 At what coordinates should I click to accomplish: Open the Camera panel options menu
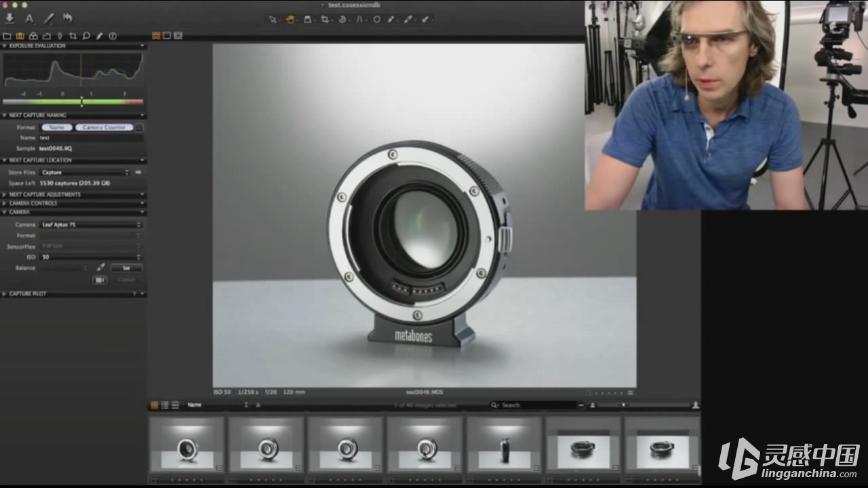pos(142,212)
